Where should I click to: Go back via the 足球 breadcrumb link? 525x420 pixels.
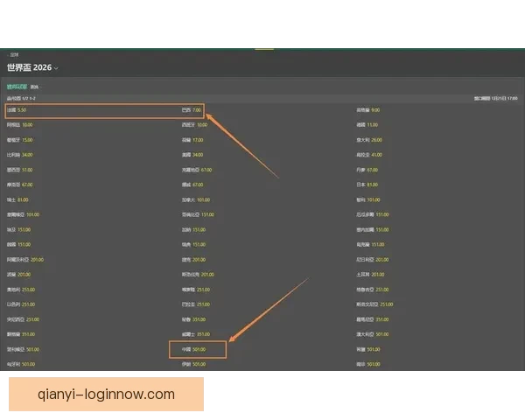[14, 54]
